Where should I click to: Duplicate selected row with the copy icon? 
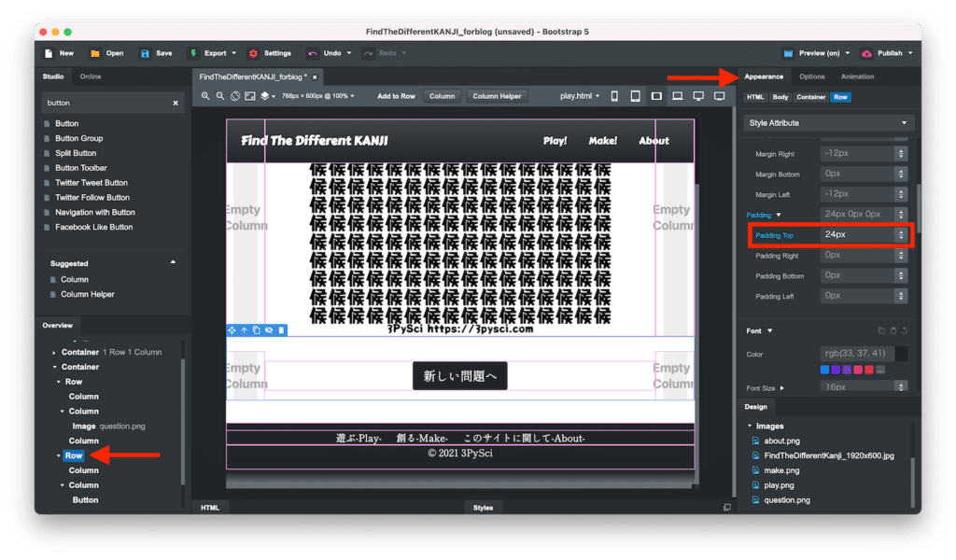pyautogui.click(x=257, y=330)
